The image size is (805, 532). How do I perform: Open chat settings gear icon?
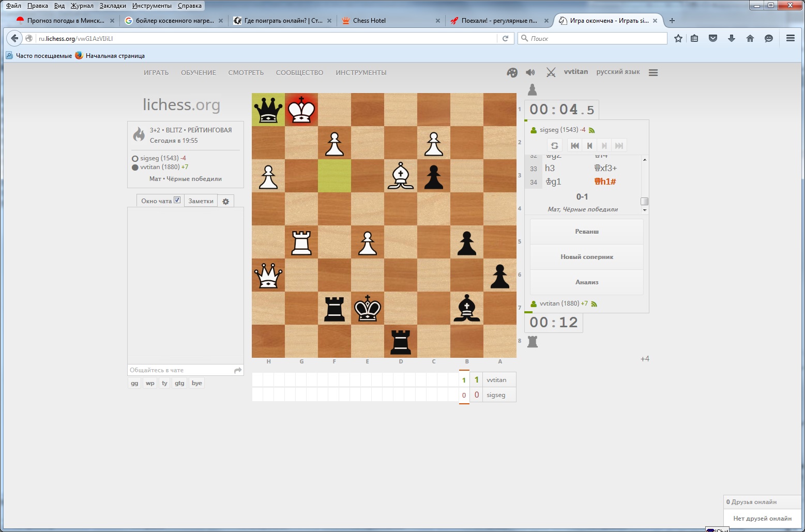225,201
